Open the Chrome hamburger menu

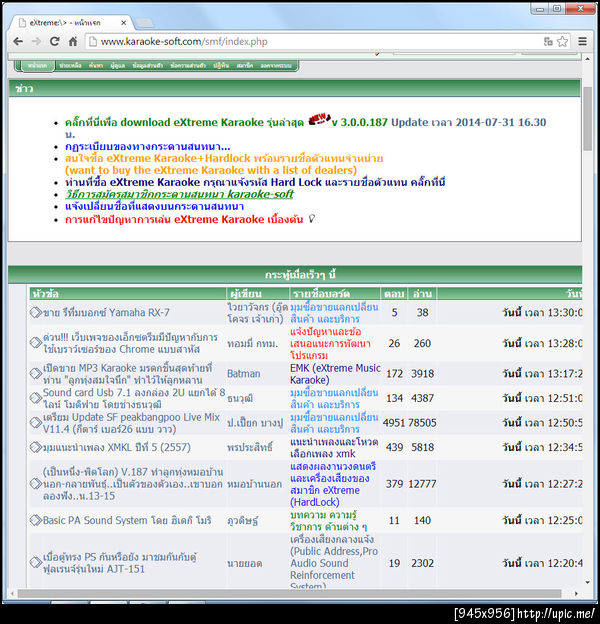(582, 41)
